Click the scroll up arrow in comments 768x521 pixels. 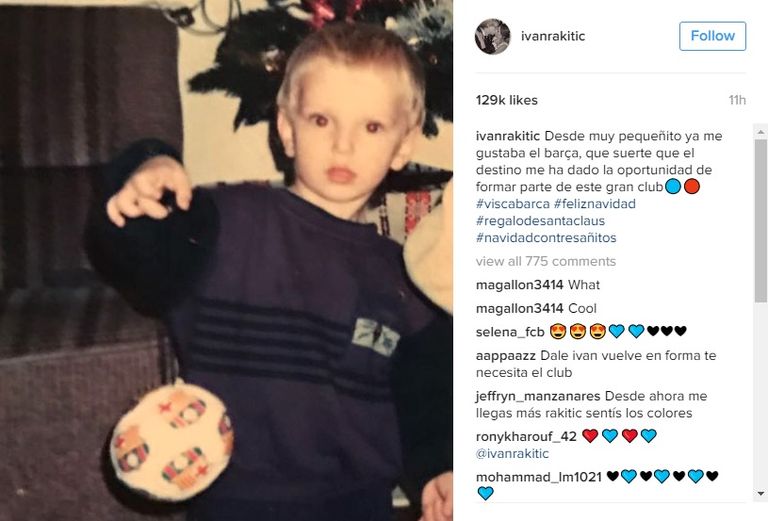click(x=761, y=132)
